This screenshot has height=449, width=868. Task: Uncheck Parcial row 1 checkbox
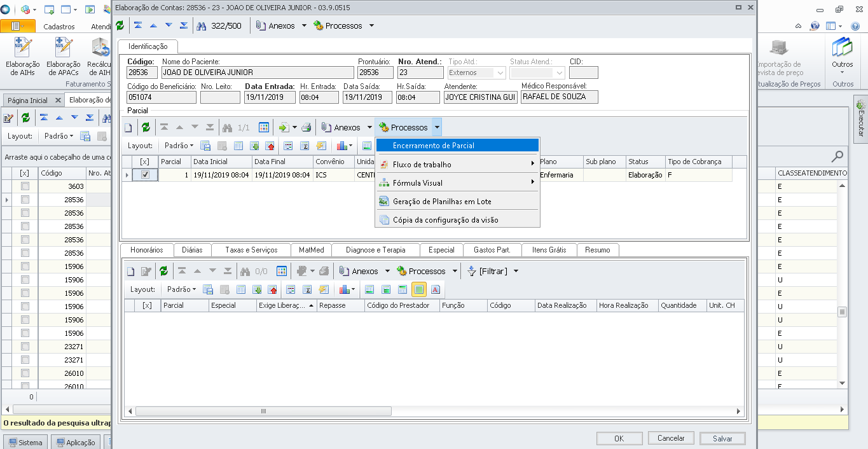coord(146,175)
